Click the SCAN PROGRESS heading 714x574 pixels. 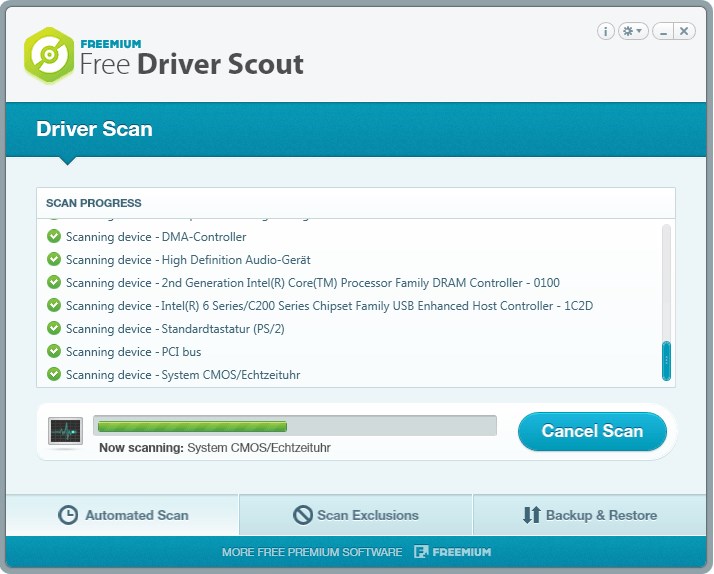[94, 203]
